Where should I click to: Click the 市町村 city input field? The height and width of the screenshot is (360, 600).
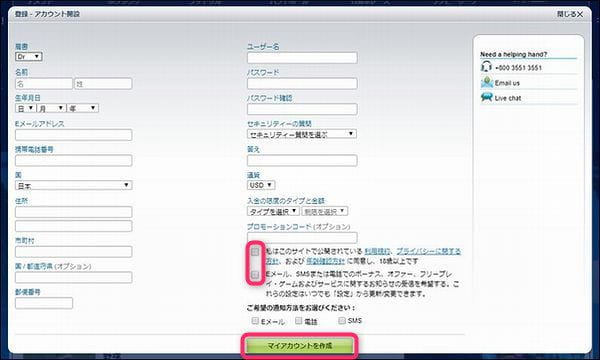pyautogui.click(x=73, y=251)
